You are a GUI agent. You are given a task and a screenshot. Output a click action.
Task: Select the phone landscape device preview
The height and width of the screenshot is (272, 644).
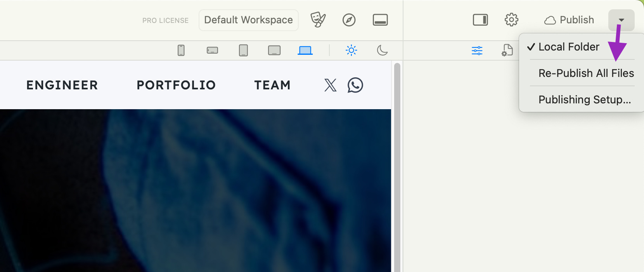click(x=212, y=51)
